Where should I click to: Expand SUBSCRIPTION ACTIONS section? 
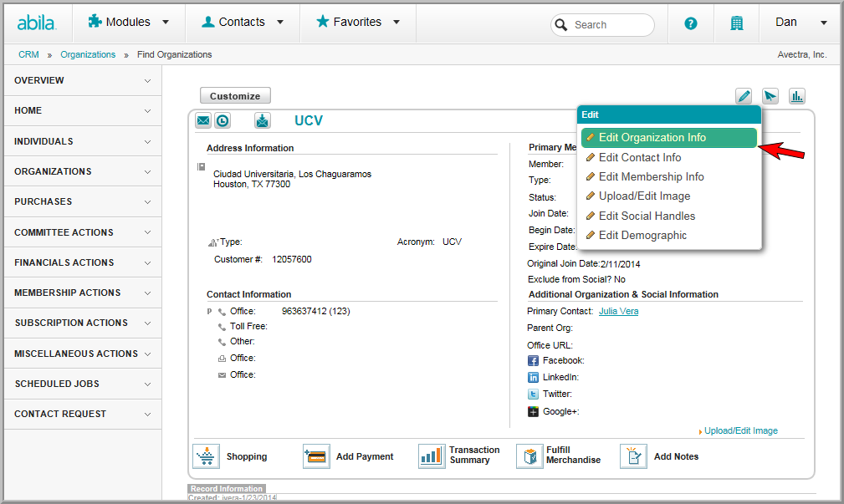click(83, 323)
